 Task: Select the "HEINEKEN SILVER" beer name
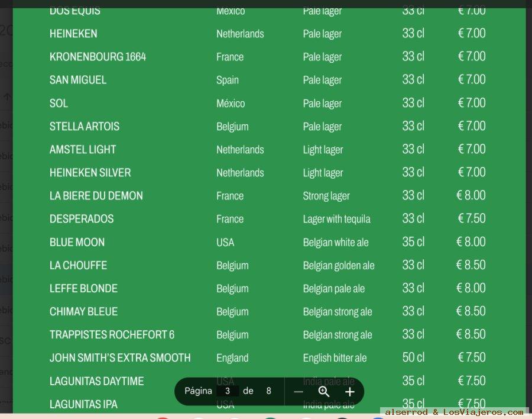point(90,173)
